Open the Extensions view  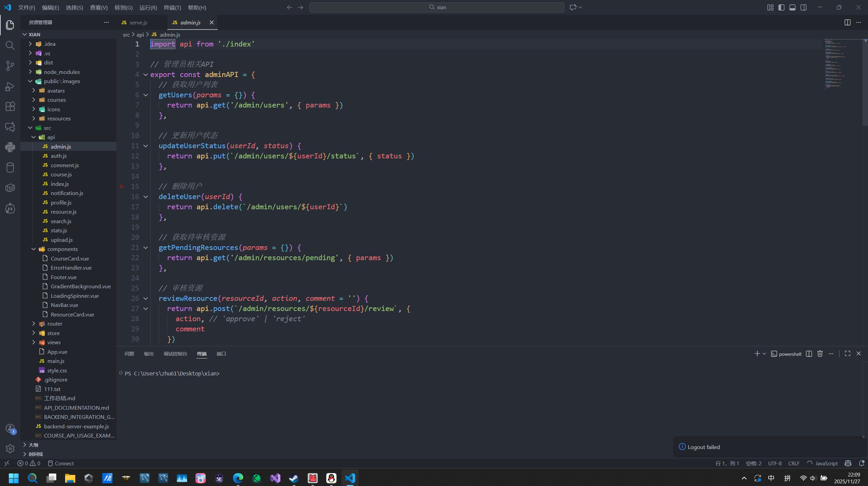[x=10, y=106]
